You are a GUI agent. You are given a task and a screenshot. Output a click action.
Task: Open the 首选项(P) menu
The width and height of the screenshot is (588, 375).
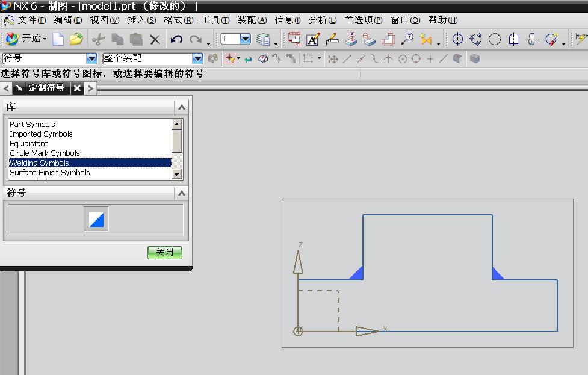point(364,20)
